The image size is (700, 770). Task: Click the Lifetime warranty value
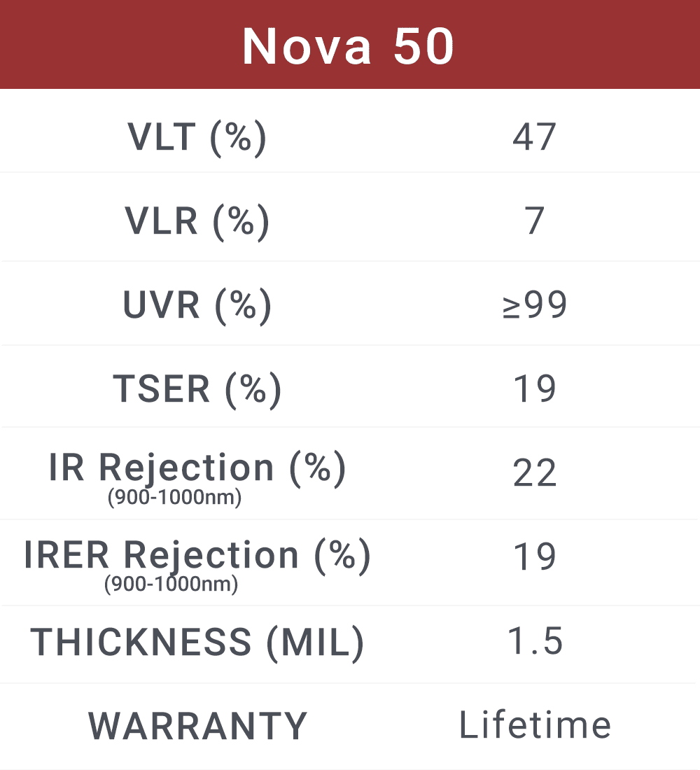(535, 725)
